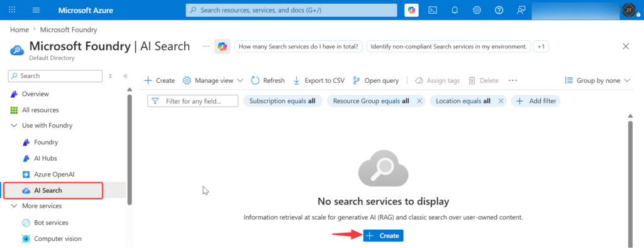
Task: Clear the sidebar search with the X
Action: click(x=110, y=76)
